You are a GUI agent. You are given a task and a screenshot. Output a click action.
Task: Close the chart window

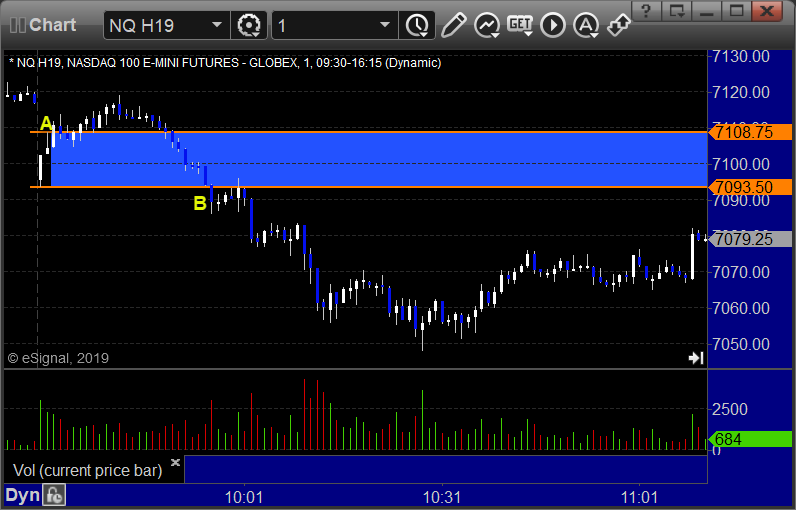tap(767, 11)
